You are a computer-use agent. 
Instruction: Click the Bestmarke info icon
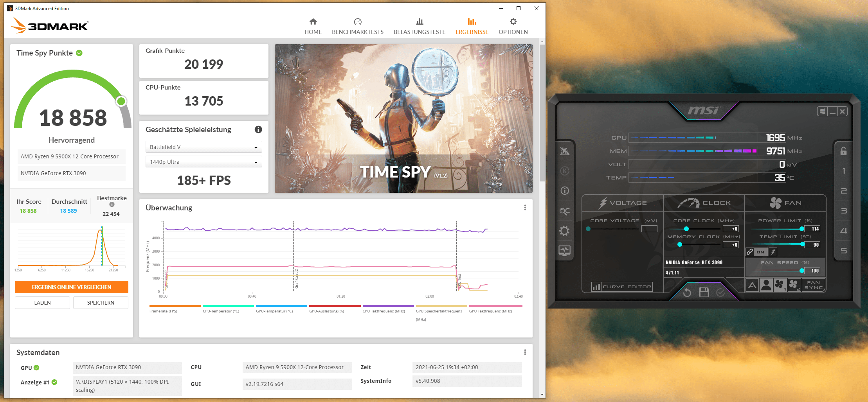coord(112,205)
